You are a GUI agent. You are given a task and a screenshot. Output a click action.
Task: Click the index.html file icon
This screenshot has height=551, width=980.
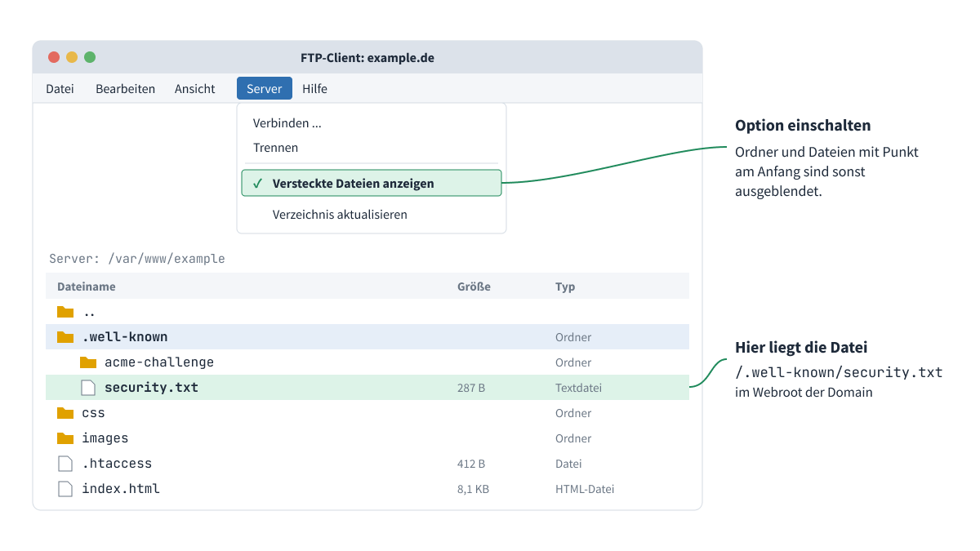(x=65, y=489)
